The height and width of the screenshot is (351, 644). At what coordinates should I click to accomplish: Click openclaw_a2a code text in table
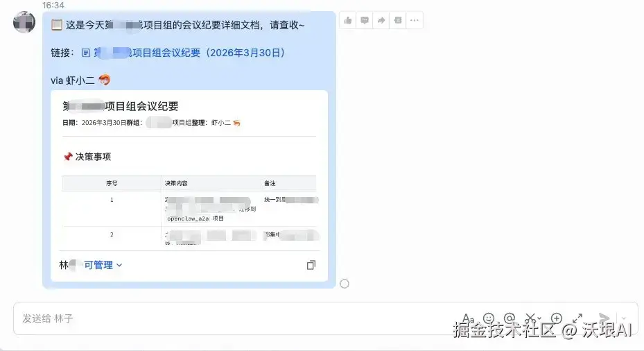pyautogui.click(x=188, y=219)
